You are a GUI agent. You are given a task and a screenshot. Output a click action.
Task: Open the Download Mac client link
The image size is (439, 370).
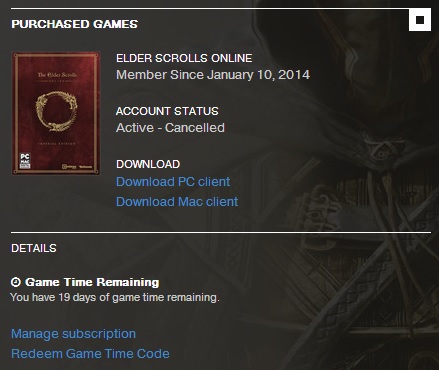(x=177, y=202)
